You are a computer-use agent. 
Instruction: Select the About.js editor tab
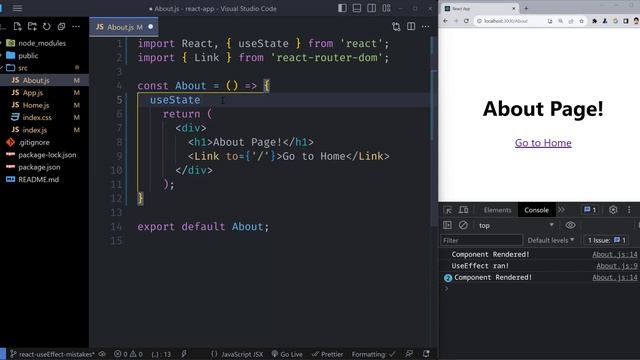pos(124,27)
